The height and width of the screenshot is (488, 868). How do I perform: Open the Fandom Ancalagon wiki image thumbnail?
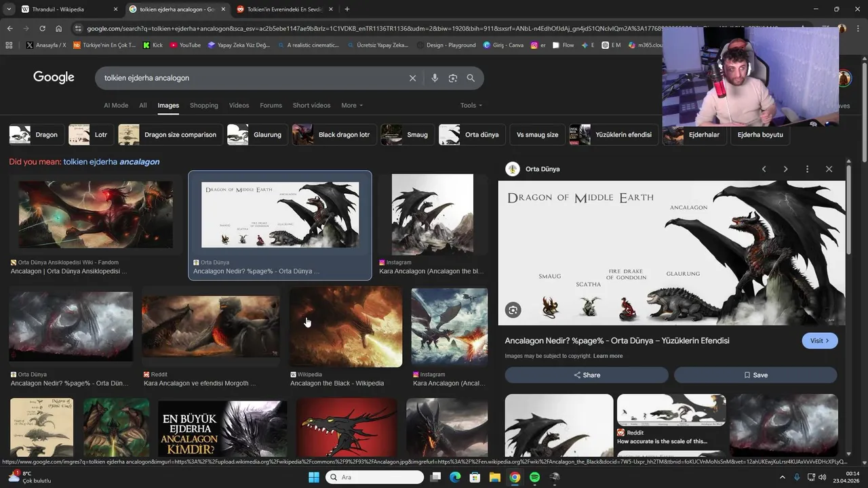pyautogui.click(x=96, y=215)
